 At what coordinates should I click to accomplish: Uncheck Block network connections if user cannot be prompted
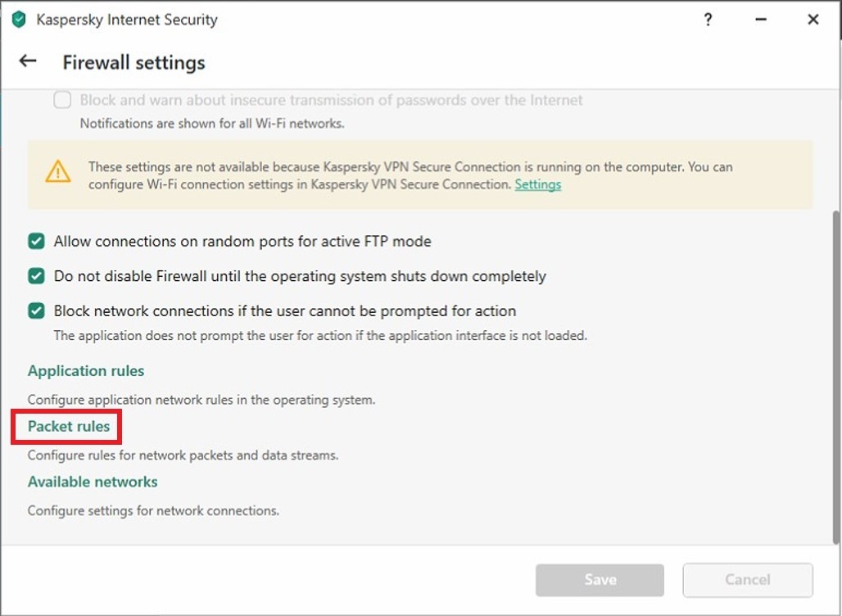coord(36,311)
